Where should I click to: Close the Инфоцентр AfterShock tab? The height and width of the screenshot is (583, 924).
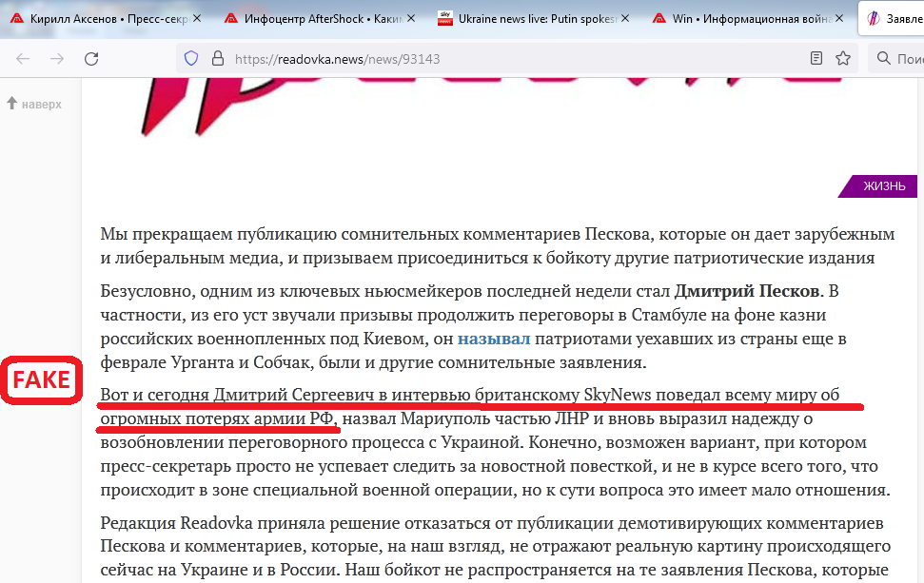[x=410, y=18]
